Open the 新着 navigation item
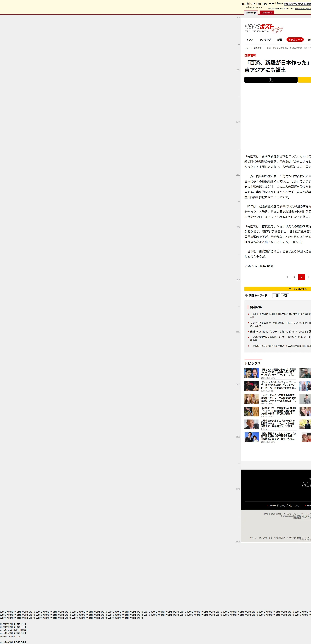The height and width of the screenshot is (644, 311). 280,40
